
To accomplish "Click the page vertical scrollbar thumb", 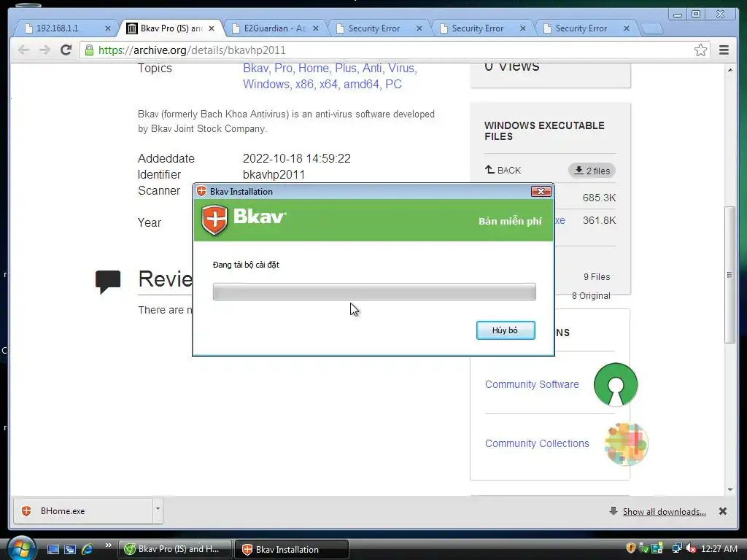I will tap(729, 274).
